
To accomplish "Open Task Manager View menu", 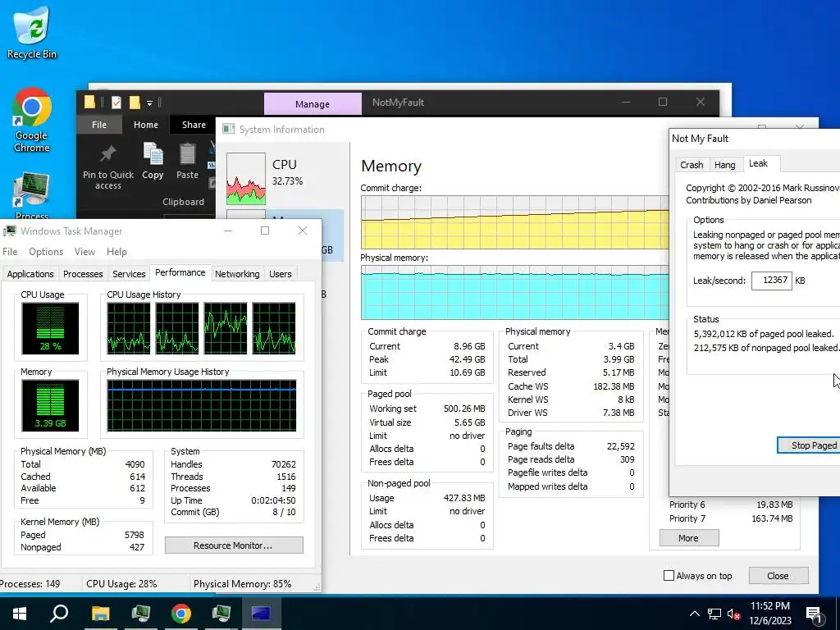I will (x=84, y=251).
